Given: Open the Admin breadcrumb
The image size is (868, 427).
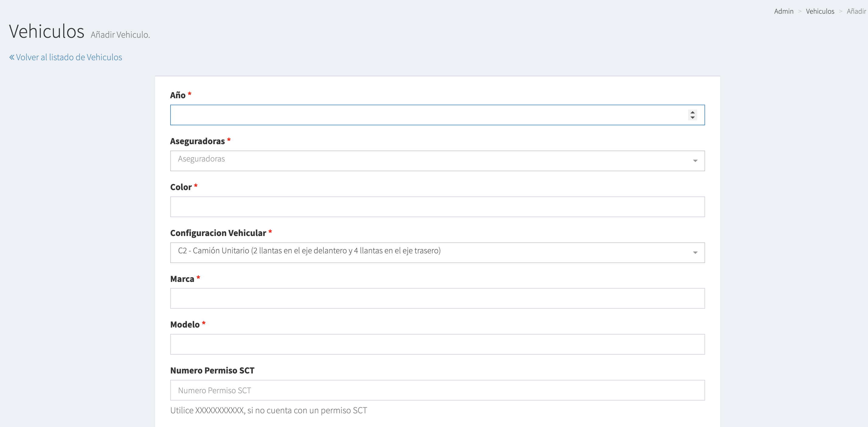Looking at the screenshot, I should click(784, 11).
